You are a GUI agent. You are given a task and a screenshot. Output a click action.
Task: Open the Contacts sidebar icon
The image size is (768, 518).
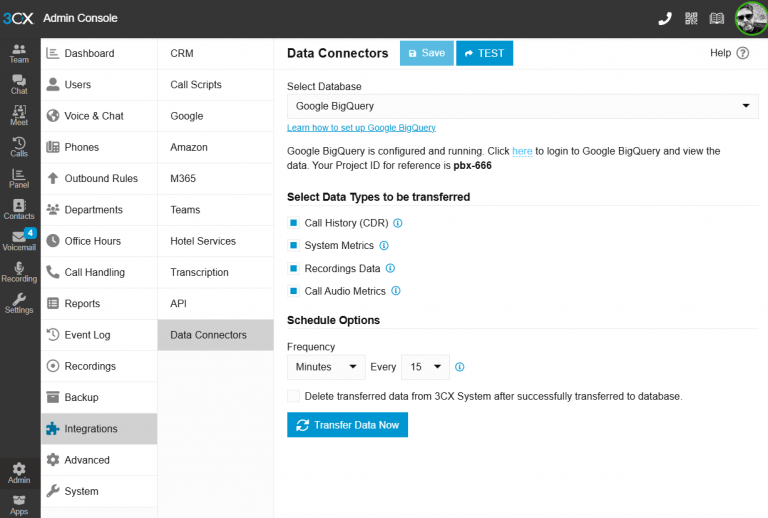(19, 210)
